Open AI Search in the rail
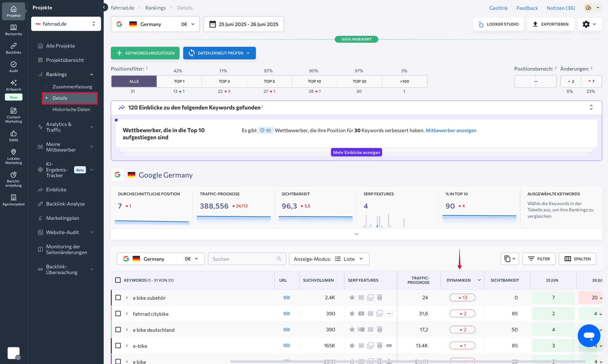 (14, 85)
